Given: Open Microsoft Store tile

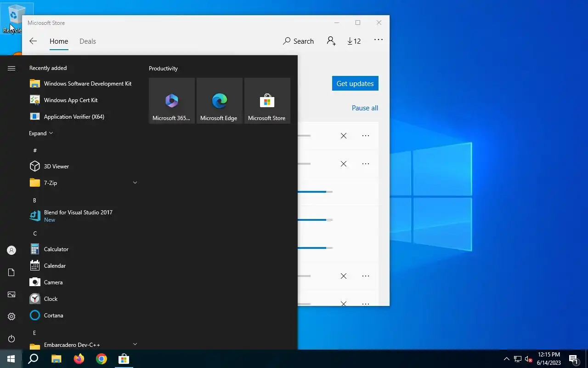Looking at the screenshot, I should pos(267,101).
